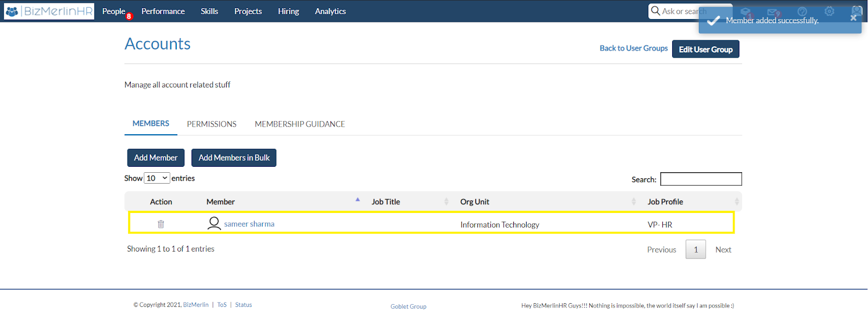Open the Skills menu
Viewport: 868px width, 320px height.
(x=209, y=11)
